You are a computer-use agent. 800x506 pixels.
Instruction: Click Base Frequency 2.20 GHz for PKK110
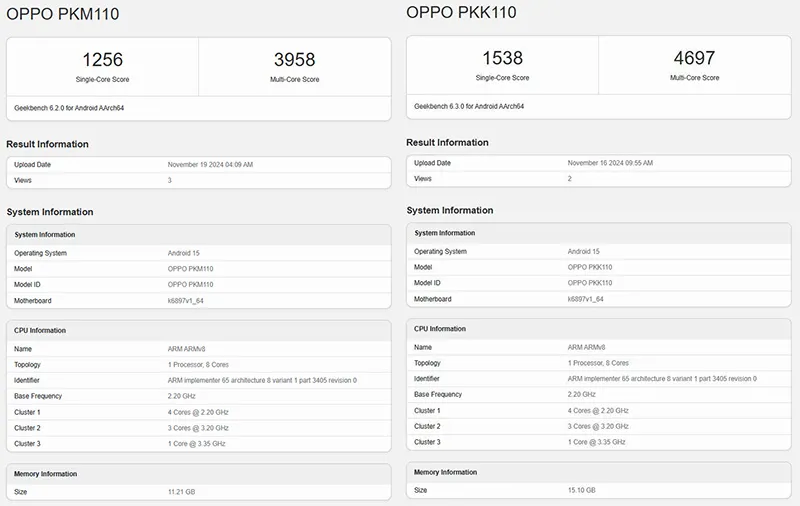click(x=582, y=395)
